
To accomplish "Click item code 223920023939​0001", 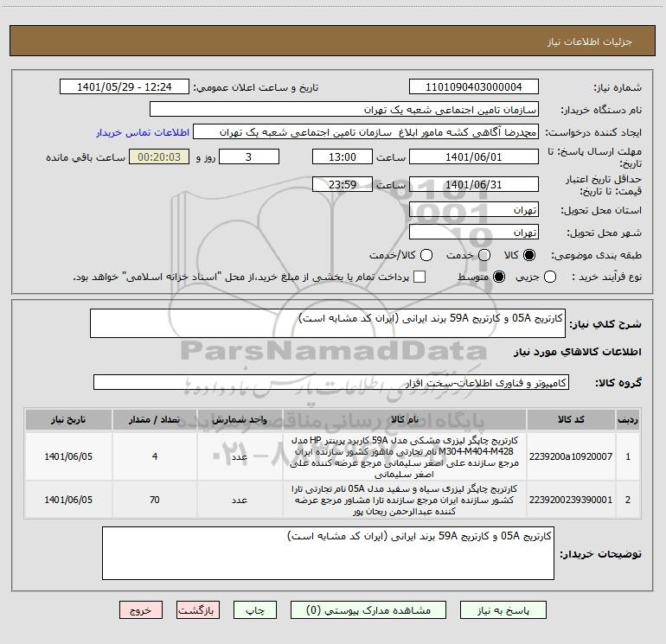I will 571,500.
